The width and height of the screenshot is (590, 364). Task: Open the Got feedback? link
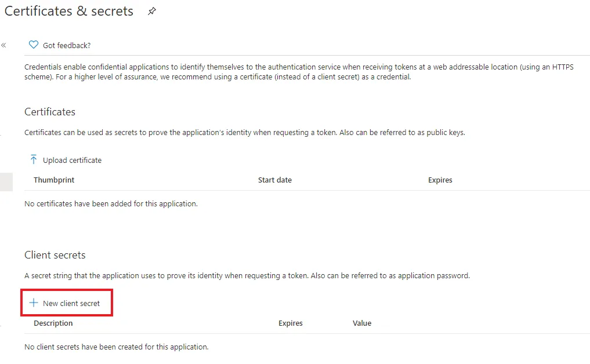(67, 45)
